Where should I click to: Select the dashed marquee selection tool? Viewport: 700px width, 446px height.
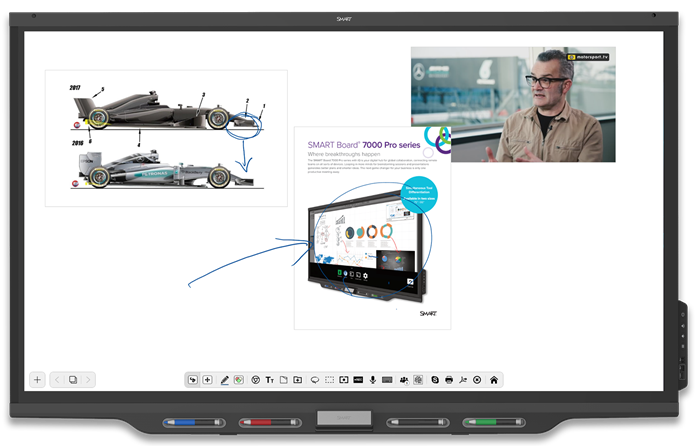[x=329, y=380]
